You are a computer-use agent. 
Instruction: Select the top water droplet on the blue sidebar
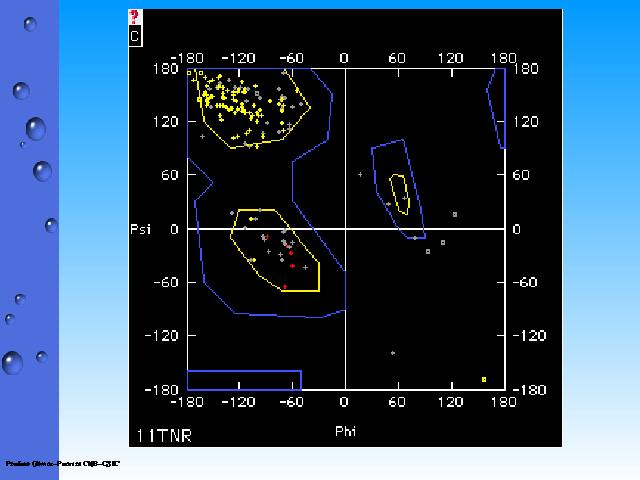tap(30, 24)
